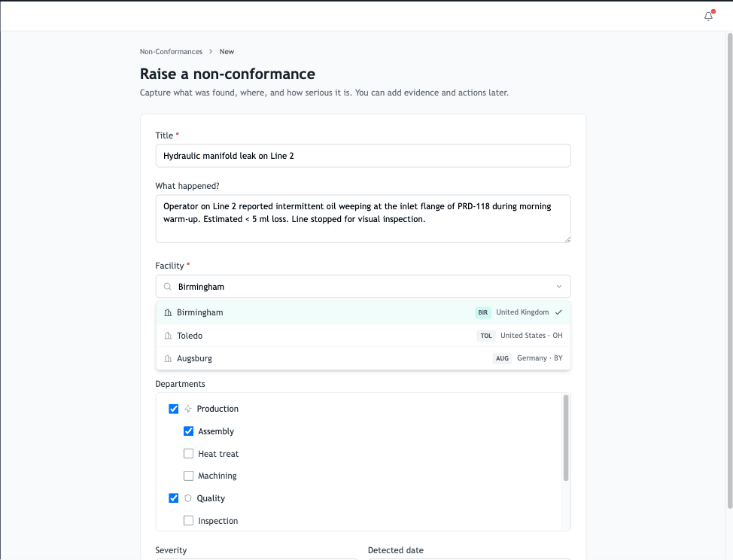Viewport: 733px width, 560px height.
Task: Click into the Title input field
Action: pos(363,156)
